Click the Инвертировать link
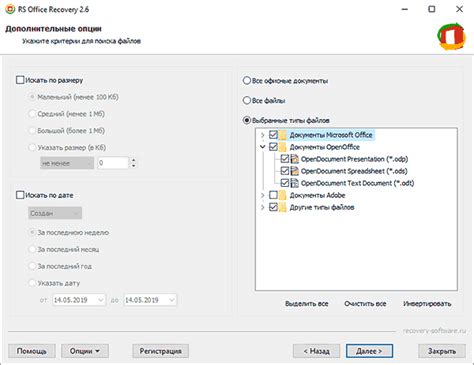474x365 pixels. [x=427, y=304]
